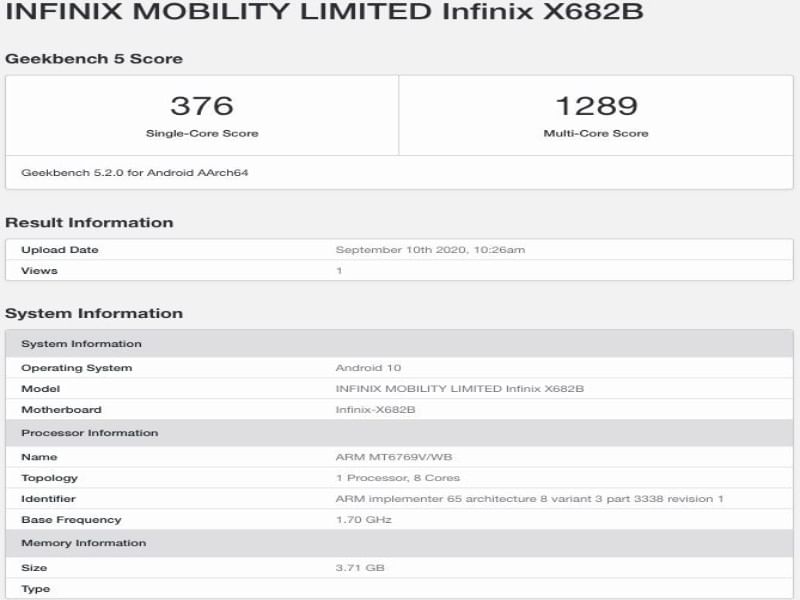Select the Views count value 1
Image resolution: width=800 pixels, height=600 pixels.
339,270
